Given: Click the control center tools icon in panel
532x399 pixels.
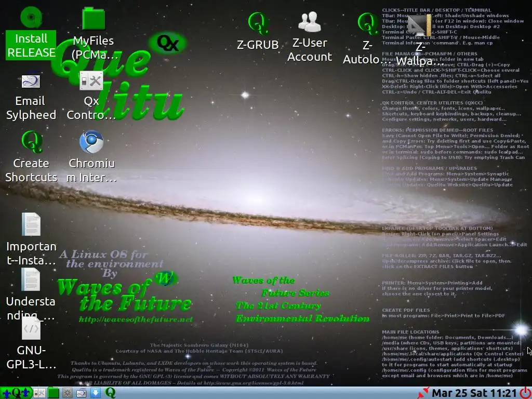Looking at the screenshot, I should point(39,393).
